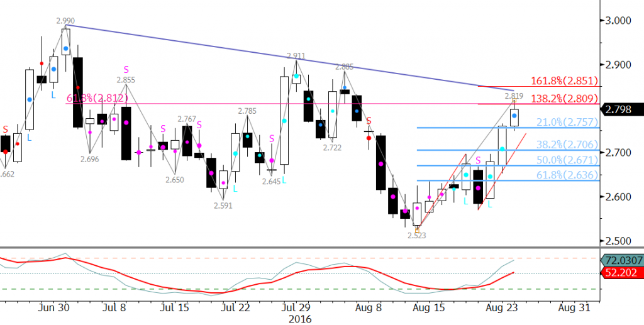Select the 38.2%(2.706) retracement label
Image resolution: width=644 pixels, height=325 pixels.
tap(563, 143)
